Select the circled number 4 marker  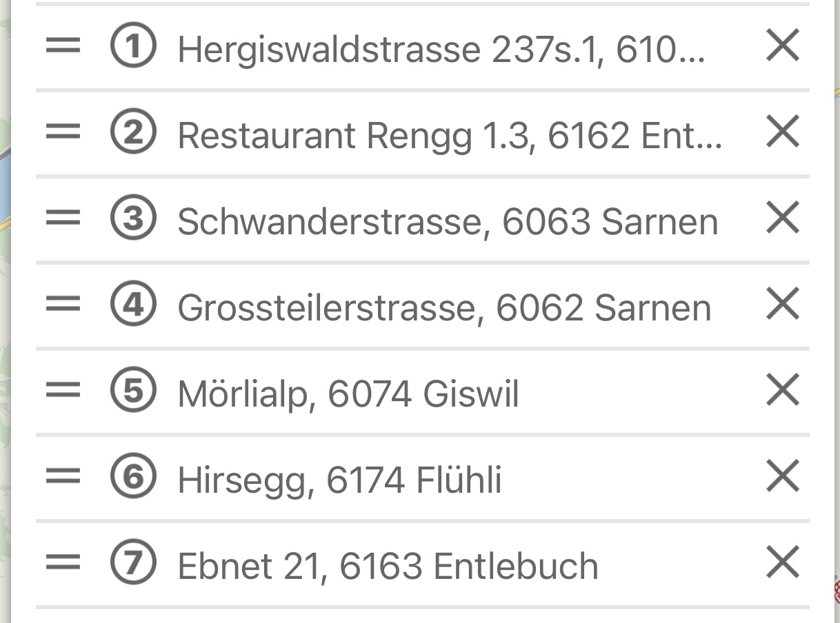(133, 304)
